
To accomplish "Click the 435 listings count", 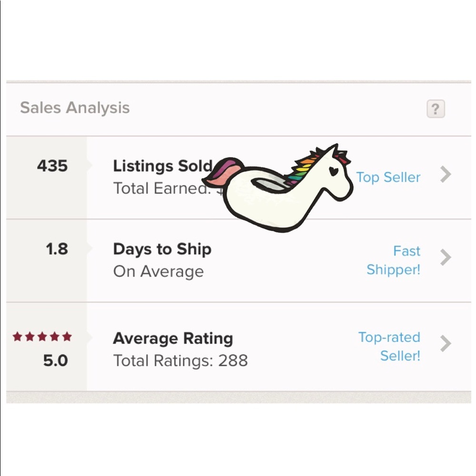I will pos(52,166).
